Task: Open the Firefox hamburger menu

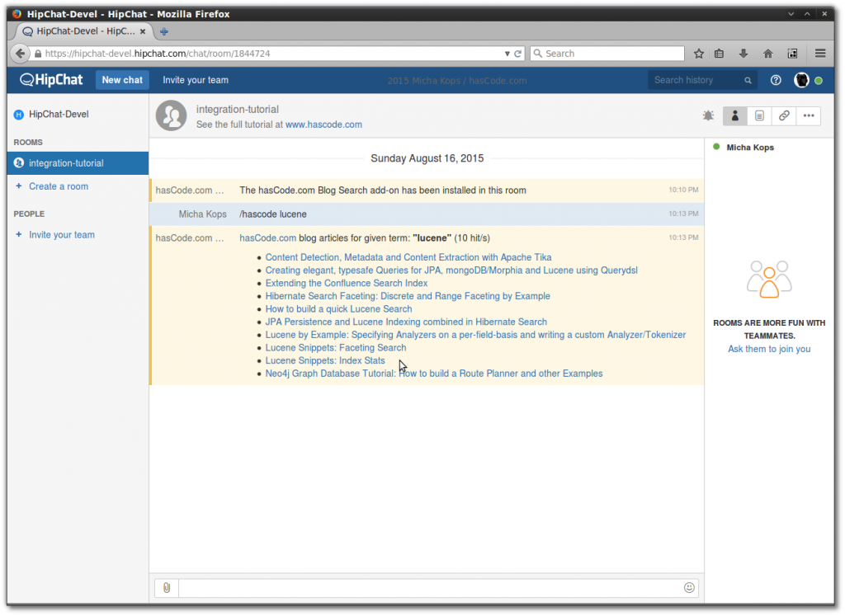Action: 819,53
